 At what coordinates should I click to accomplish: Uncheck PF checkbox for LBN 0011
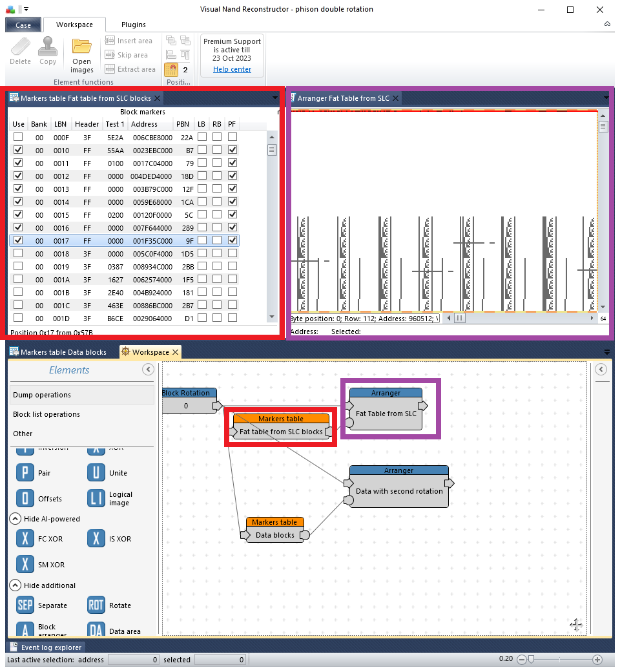(232, 162)
